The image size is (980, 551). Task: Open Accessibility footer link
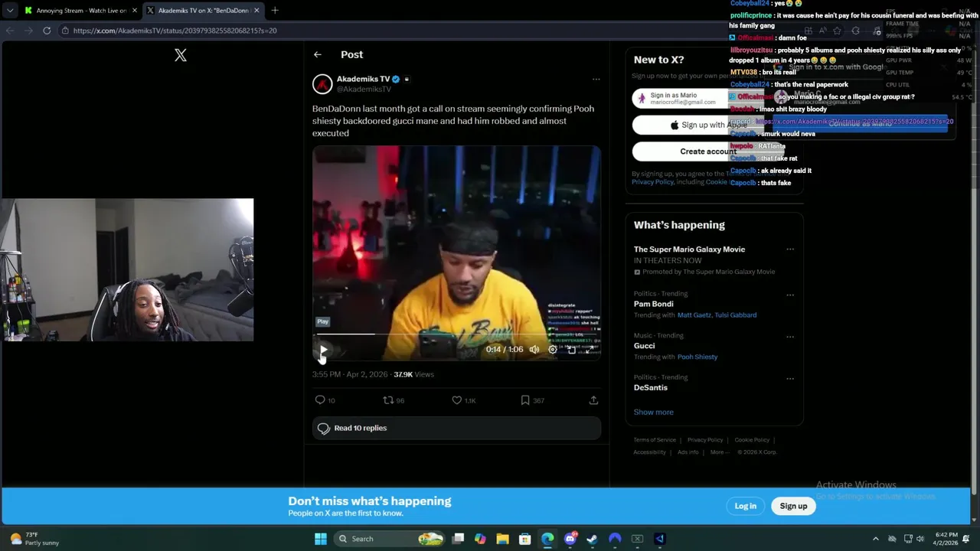click(x=649, y=452)
